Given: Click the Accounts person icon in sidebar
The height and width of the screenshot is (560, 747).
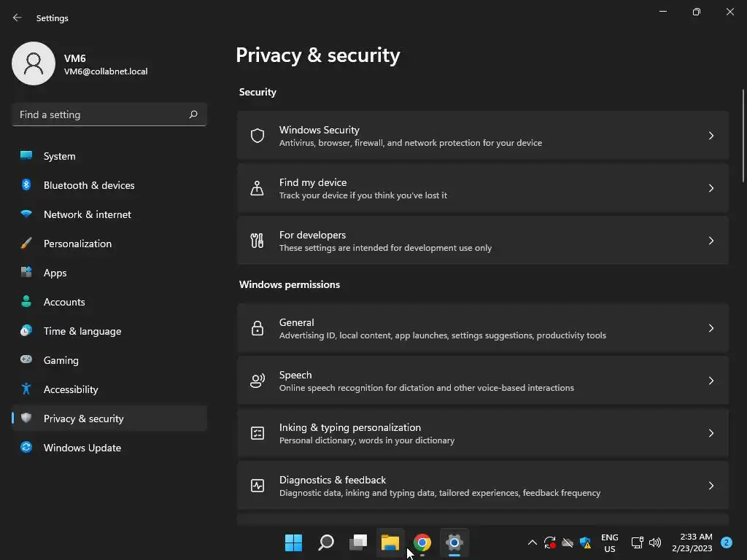Looking at the screenshot, I should click(x=26, y=301).
